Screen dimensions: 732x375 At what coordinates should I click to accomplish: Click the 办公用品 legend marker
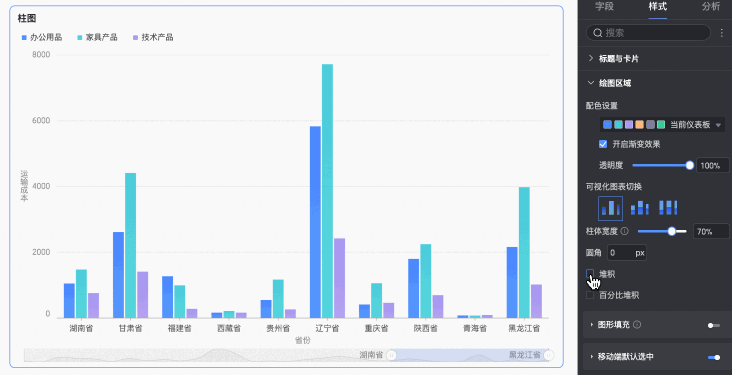(x=24, y=37)
